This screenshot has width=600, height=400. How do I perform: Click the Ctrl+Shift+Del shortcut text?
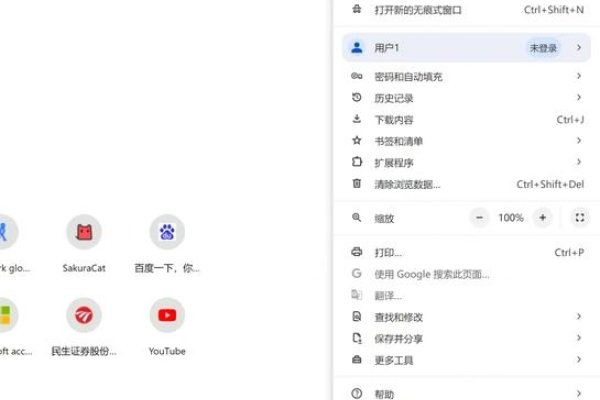click(550, 184)
